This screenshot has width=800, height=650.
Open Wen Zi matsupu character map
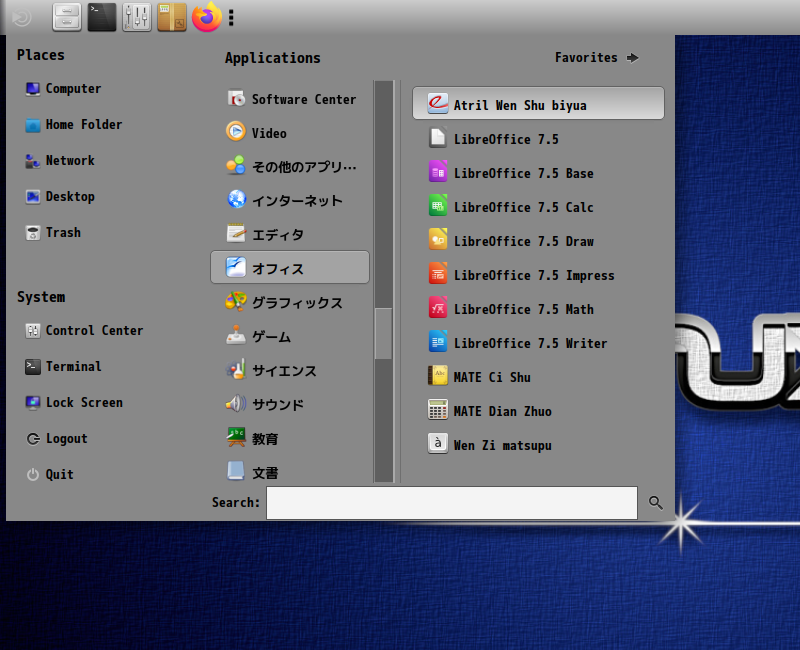(538, 445)
